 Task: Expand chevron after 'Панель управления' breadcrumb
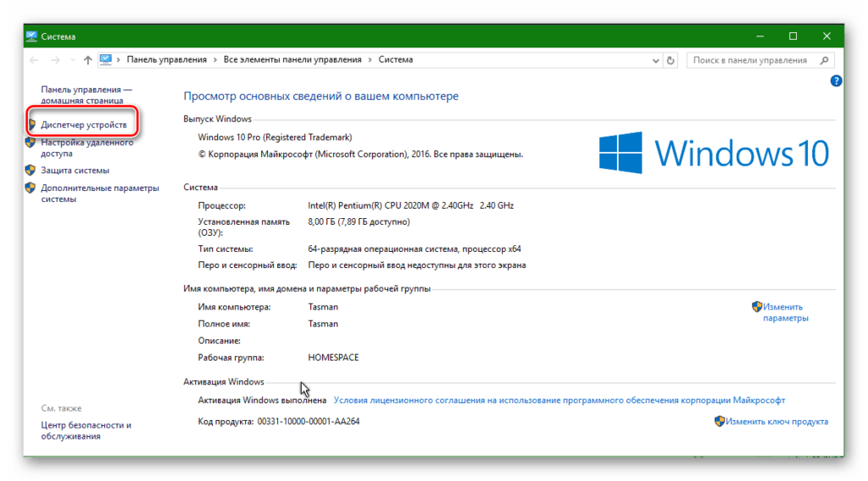(x=215, y=60)
